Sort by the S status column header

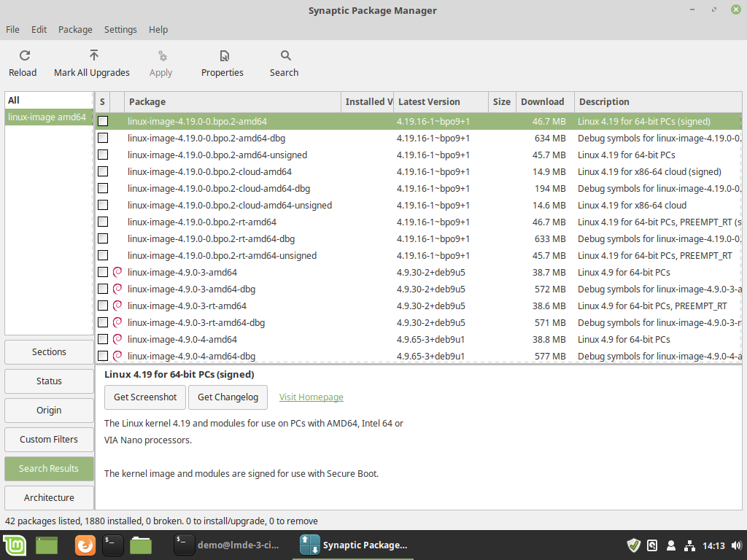pos(102,102)
